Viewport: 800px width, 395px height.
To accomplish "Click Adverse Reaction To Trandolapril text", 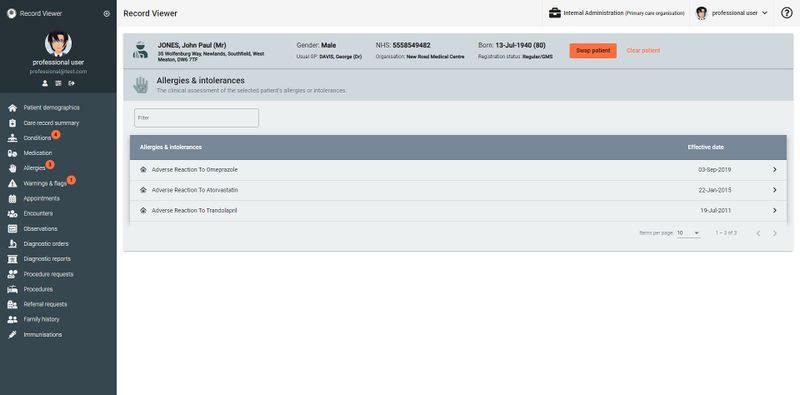I will pos(194,210).
